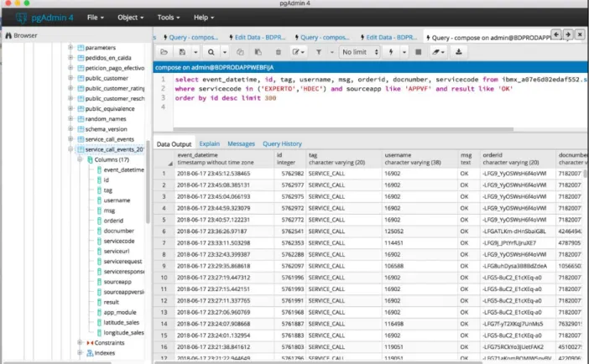589x364 pixels.
Task: Click the SQL editor horizontal scrollbar
Action: click(344, 129)
